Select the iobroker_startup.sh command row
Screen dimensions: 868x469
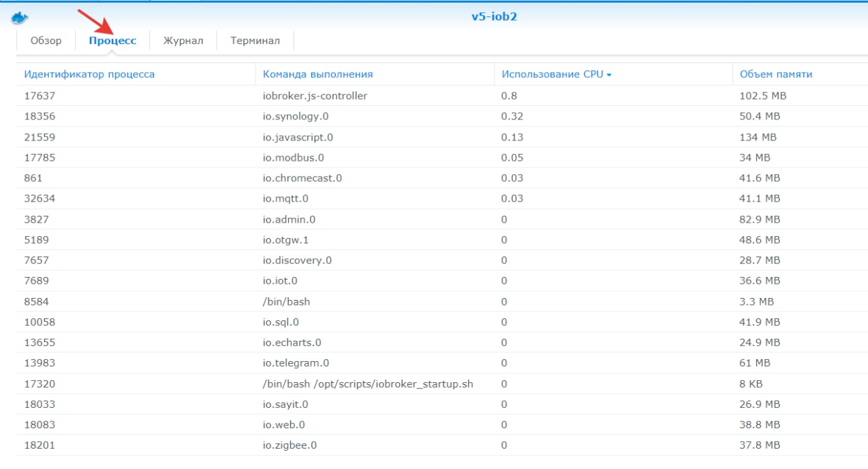point(442,383)
